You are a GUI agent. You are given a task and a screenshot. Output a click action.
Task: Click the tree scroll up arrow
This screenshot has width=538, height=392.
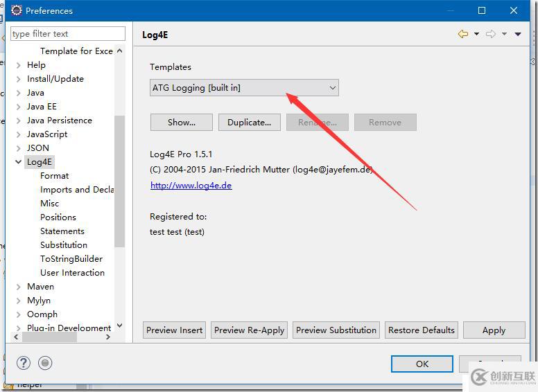pos(120,51)
